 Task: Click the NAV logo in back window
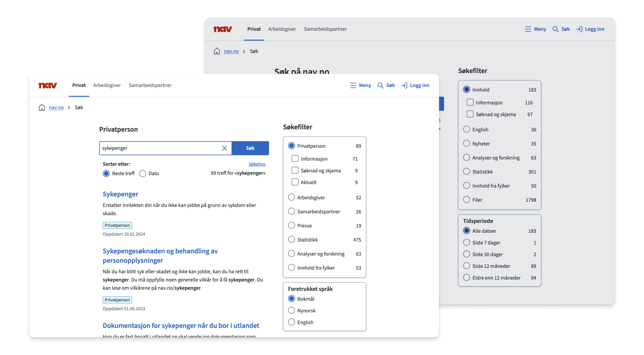point(223,29)
